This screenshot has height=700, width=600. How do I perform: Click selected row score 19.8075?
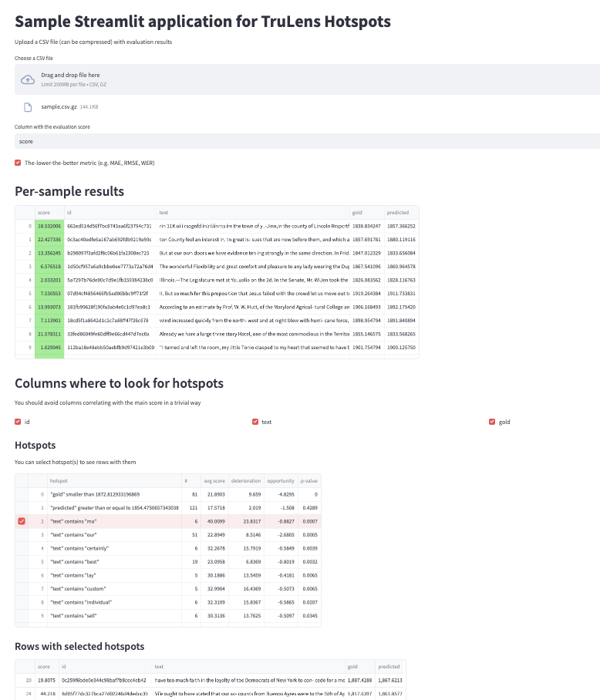click(46, 681)
